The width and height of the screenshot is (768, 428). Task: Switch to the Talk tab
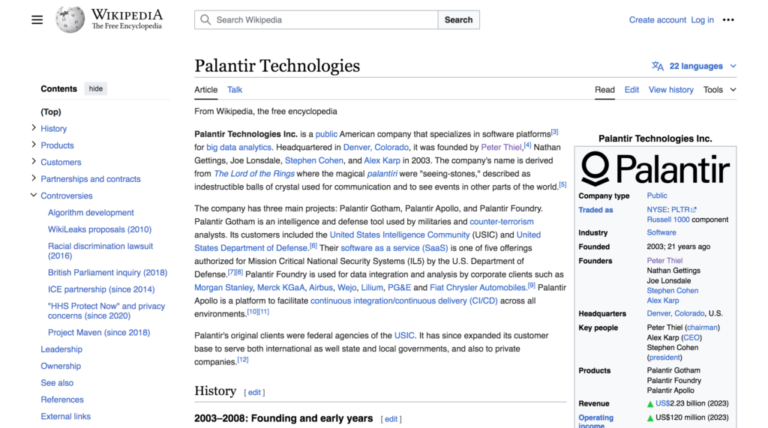pos(235,90)
